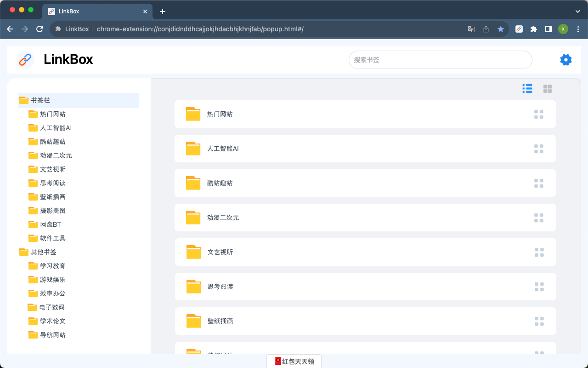Open the 酷站趣站 card title
The height and width of the screenshot is (368, 588).
220,183
